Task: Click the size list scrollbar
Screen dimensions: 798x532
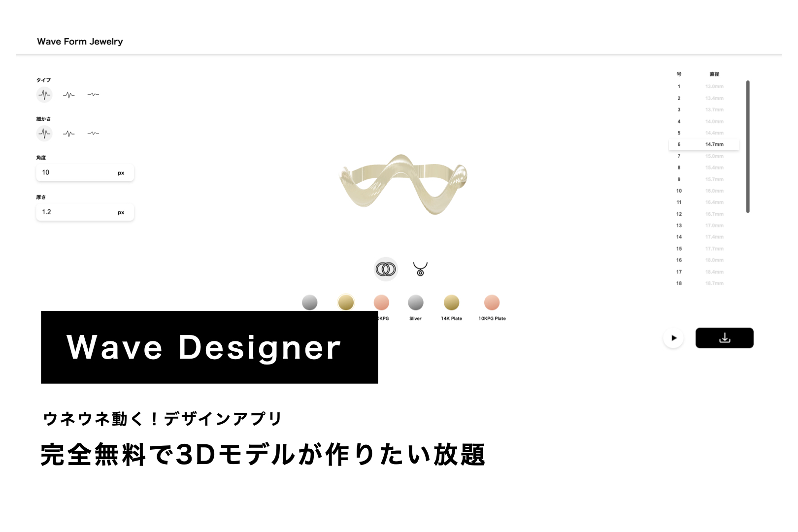Action: pos(748,147)
